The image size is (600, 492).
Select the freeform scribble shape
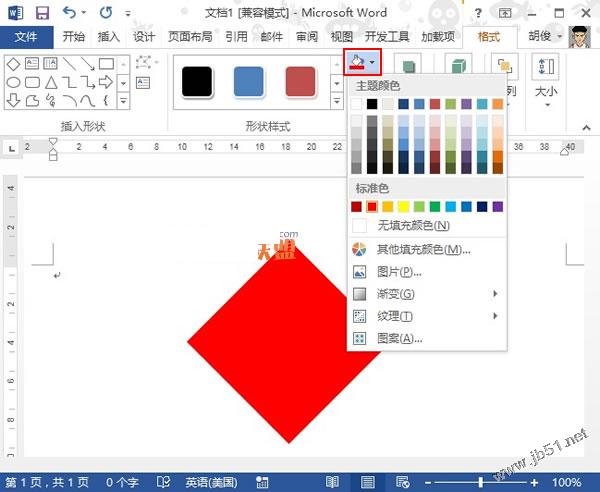pos(51,101)
